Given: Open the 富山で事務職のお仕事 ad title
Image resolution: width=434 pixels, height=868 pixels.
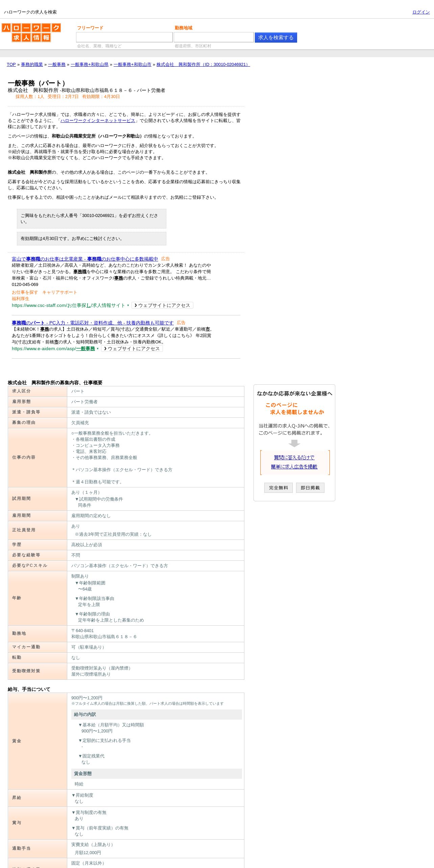Looking at the screenshot, I should 85,259.
